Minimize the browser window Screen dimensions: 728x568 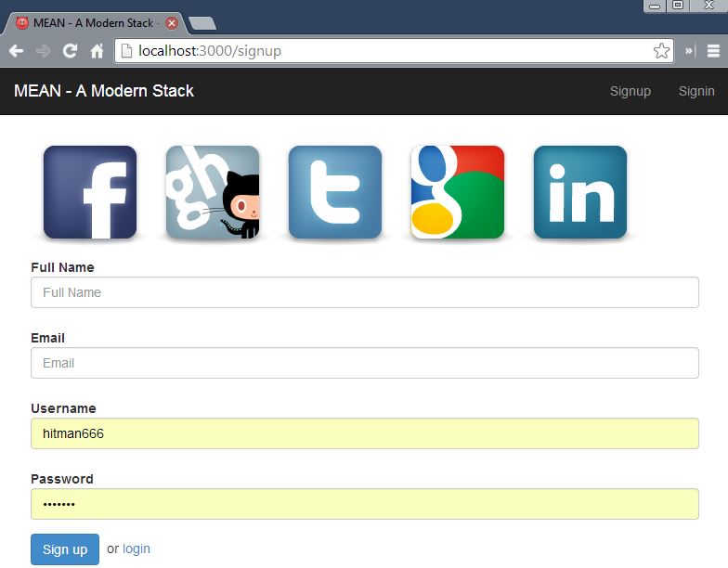click(x=655, y=6)
